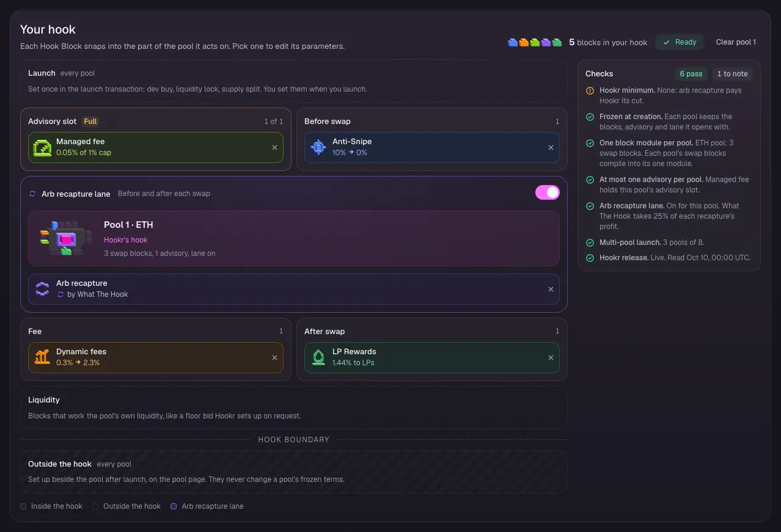781x532 pixels.
Task: Click the '1 of 1' advisory slot count
Action: click(274, 122)
